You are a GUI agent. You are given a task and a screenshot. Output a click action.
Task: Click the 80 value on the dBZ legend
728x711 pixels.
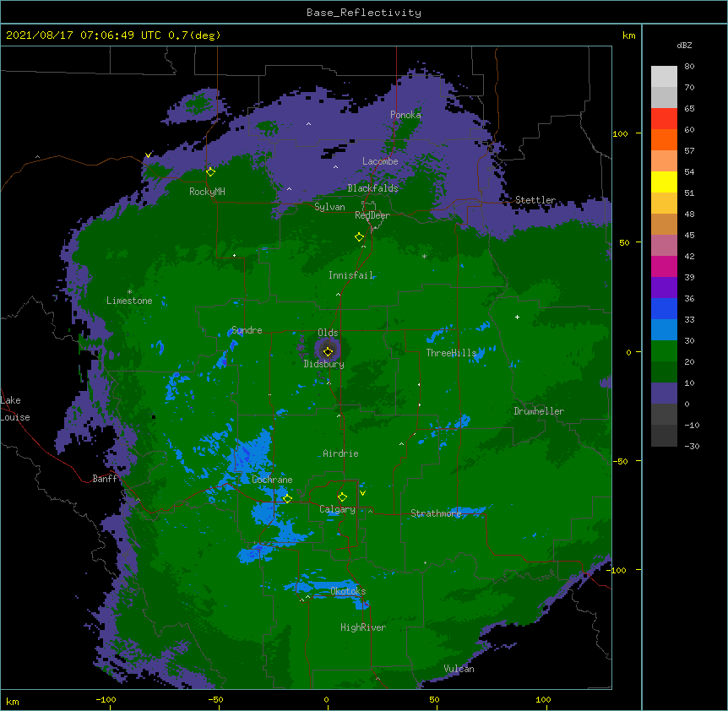689,67
